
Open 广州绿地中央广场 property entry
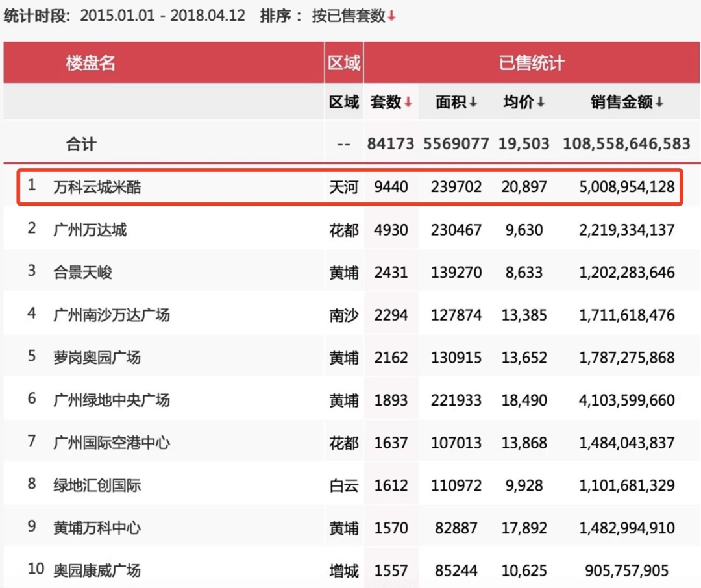(112, 400)
